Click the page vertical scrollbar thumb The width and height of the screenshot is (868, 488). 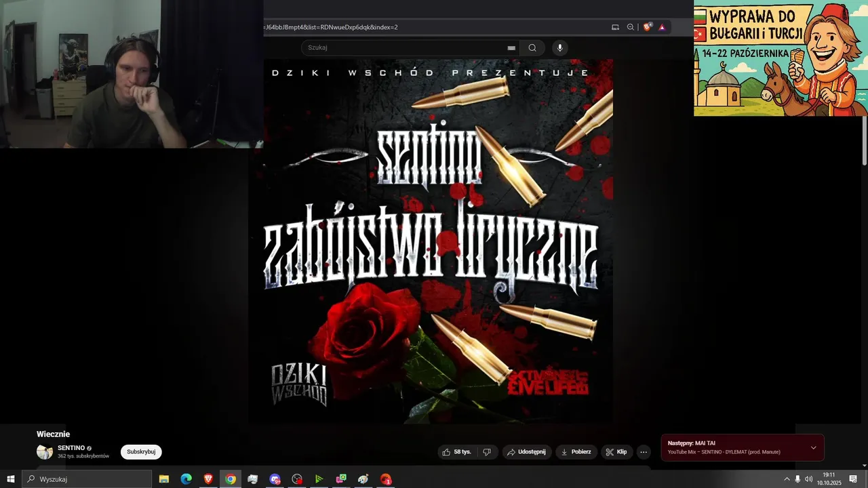[864, 141]
